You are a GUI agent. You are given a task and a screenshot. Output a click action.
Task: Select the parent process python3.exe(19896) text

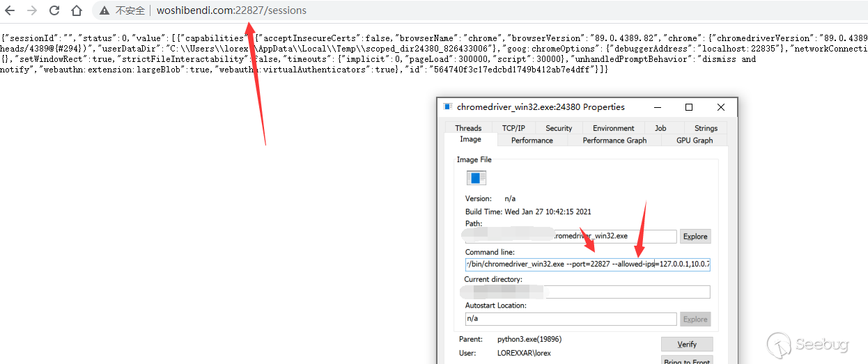pyautogui.click(x=529, y=340)
